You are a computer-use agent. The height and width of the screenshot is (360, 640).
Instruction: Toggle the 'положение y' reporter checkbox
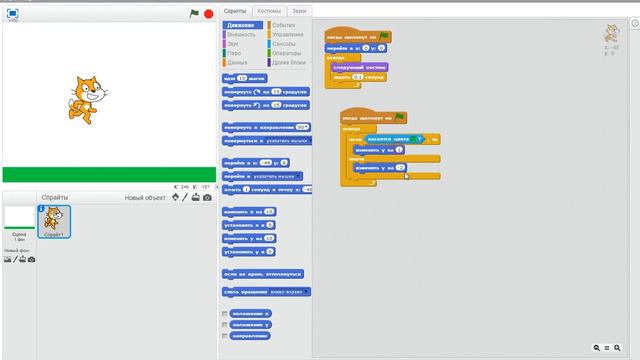click(224, 324)
